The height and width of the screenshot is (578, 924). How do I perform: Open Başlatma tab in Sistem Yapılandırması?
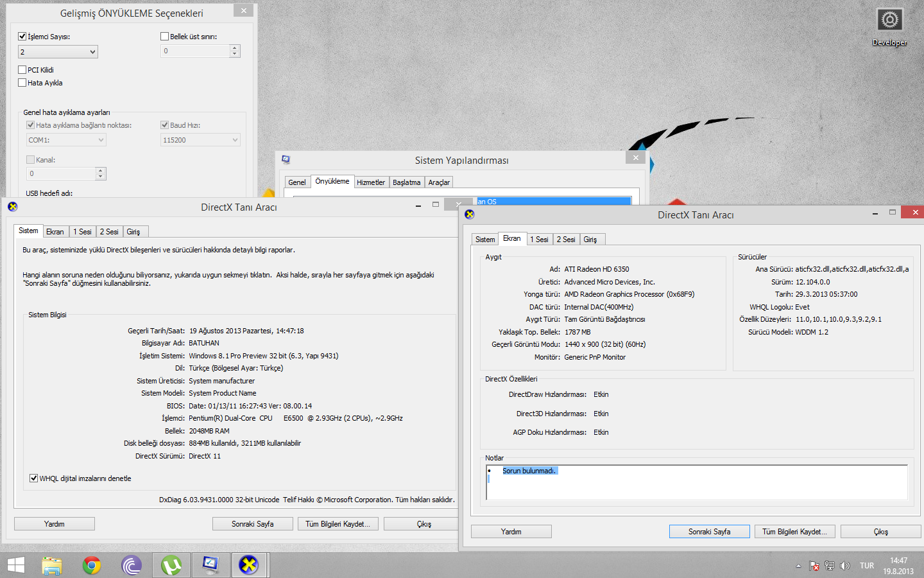[407, 182]
